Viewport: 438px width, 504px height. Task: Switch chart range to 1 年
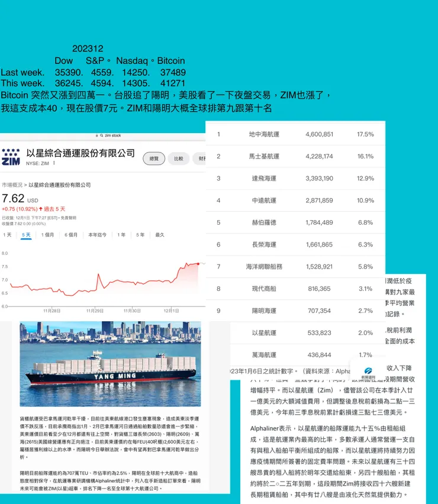pyautogui.click(x=121, y=235)
